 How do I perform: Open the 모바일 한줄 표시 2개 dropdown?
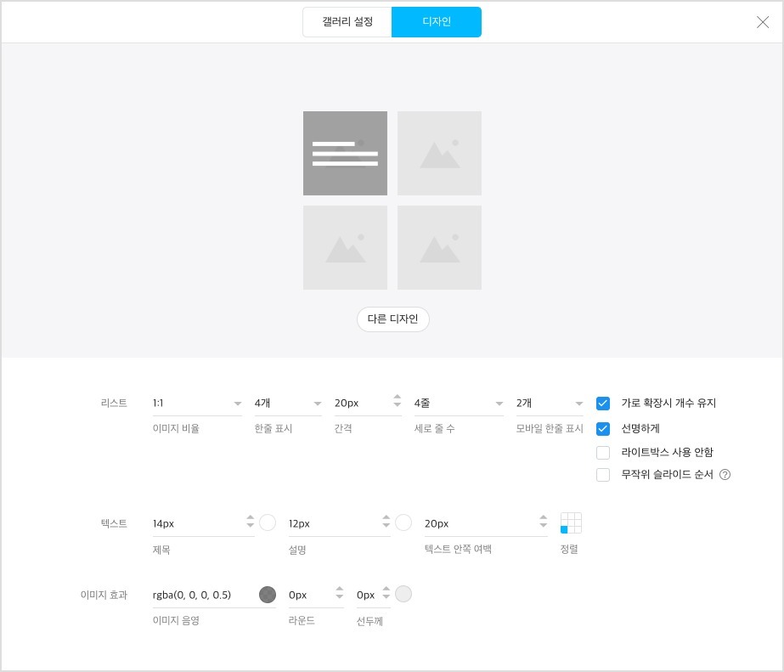click(550, 403)
